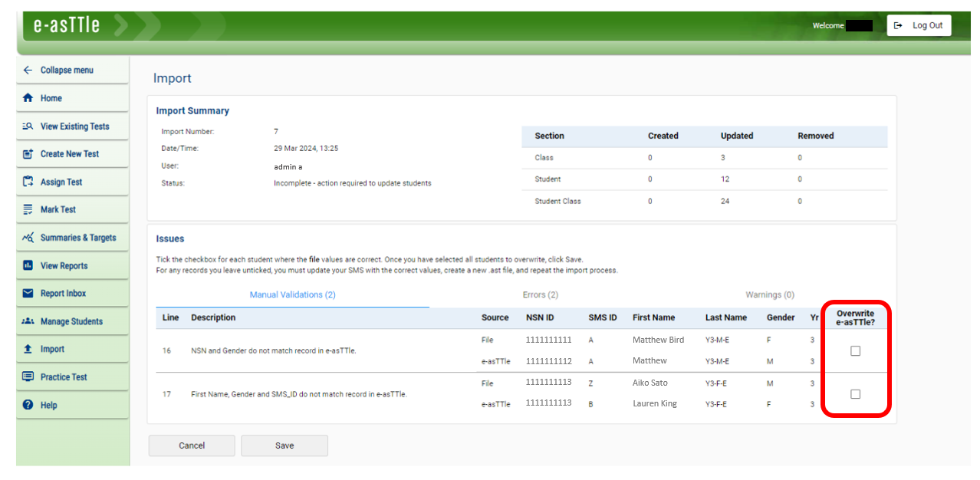Screen dimensions: 980x480
Task: Open Practice Test from the sidebar
Action: tap(28, 376)
